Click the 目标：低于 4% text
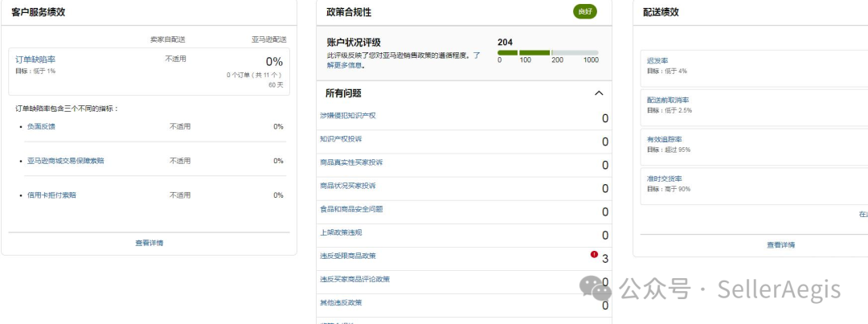 [x=667, y=71]
